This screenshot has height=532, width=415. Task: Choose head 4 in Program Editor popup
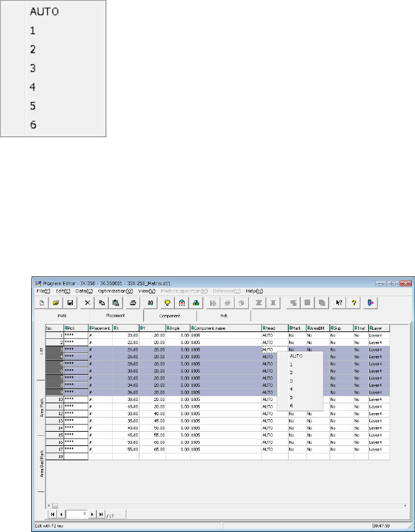(x=299, y=389)
